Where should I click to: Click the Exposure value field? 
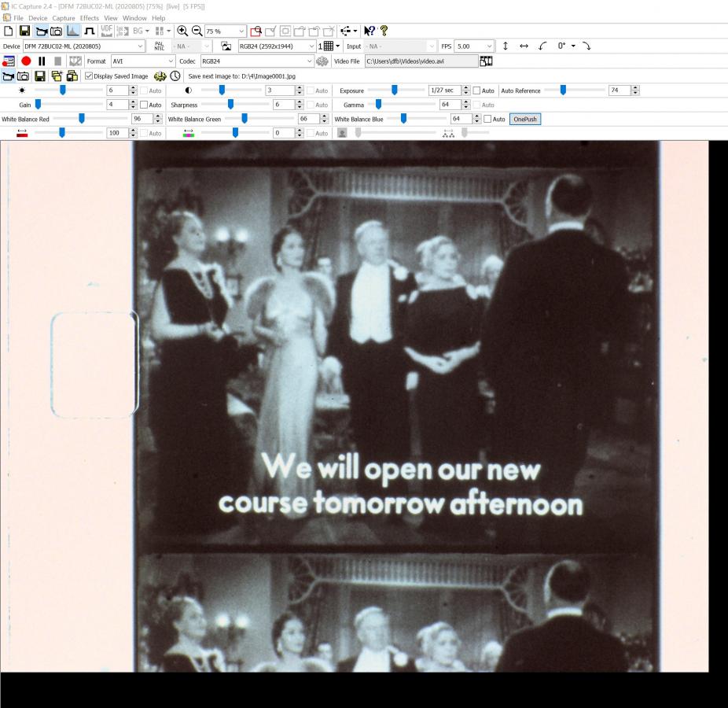(x=445, y=90)
